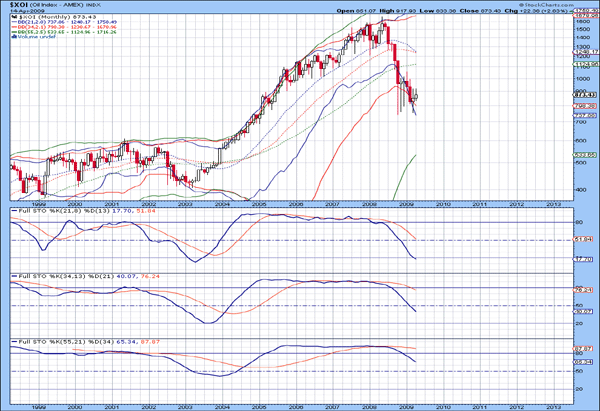Click the Volume undef legend icon

tap(11, 37)
